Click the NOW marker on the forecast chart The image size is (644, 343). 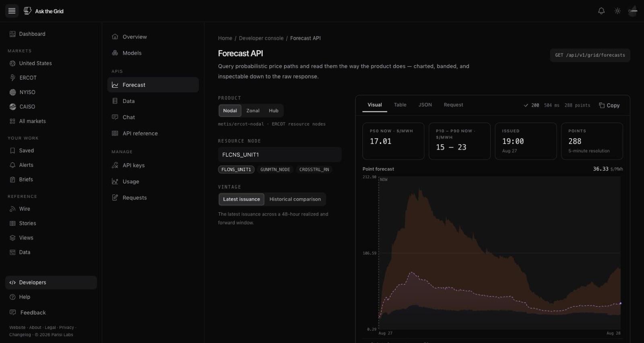point(384,180)
